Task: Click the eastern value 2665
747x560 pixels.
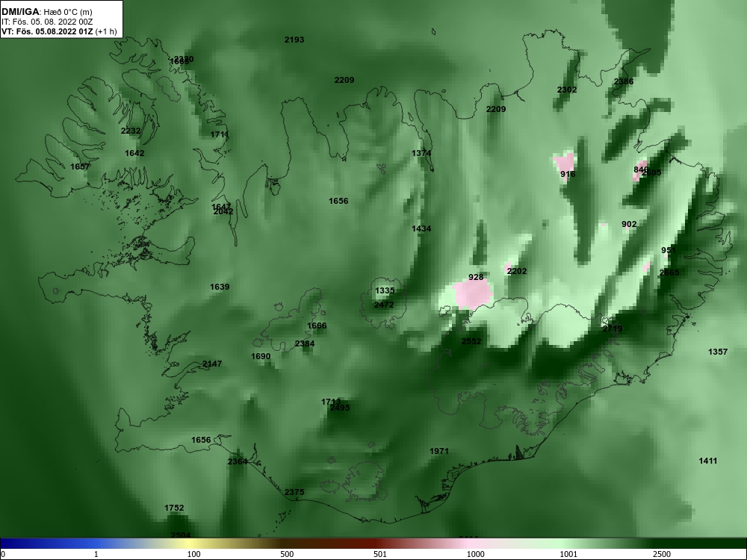Action: (669, 273)
